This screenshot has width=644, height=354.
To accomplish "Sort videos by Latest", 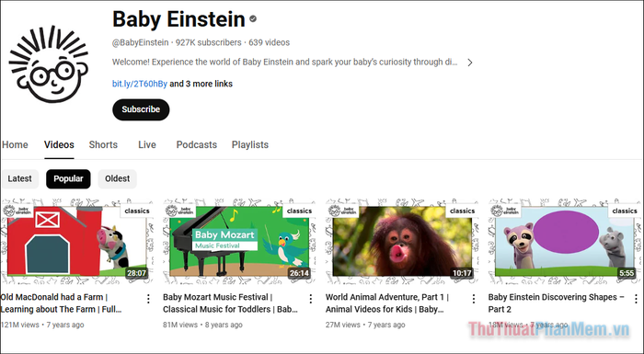I will pos(19,179).
